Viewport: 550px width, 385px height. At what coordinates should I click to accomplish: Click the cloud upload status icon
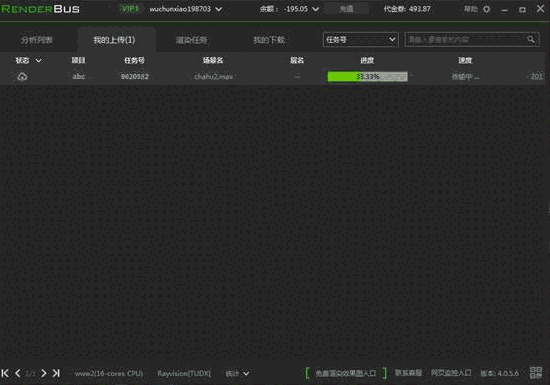22,76
